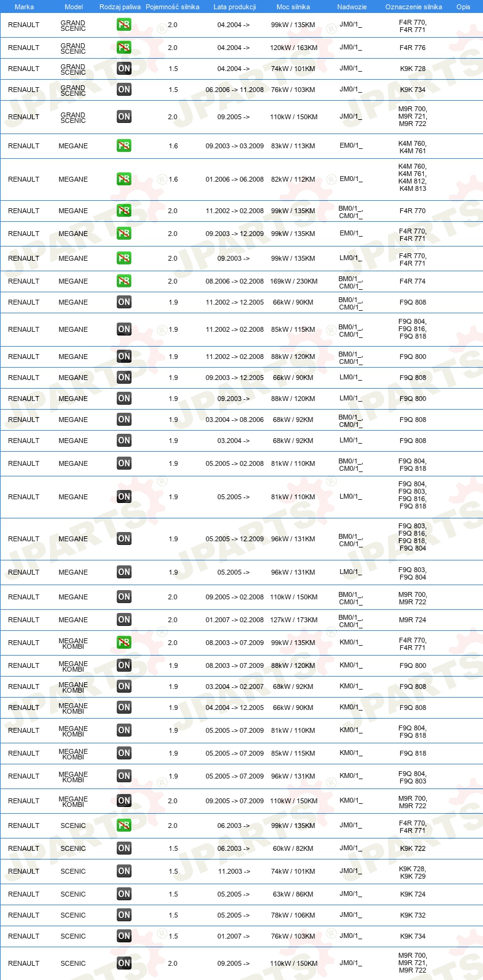This screenshot has width=483, height=980.
Task: Click the production years 04.2004 -> 12.2005
Action: pyautogui.click(x=235, y=708)
